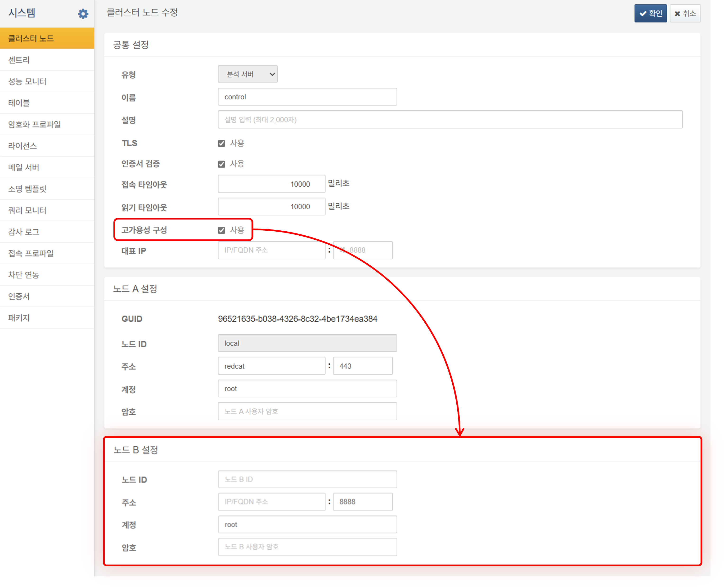Click the system settings gear icon

tap(83, 14)
